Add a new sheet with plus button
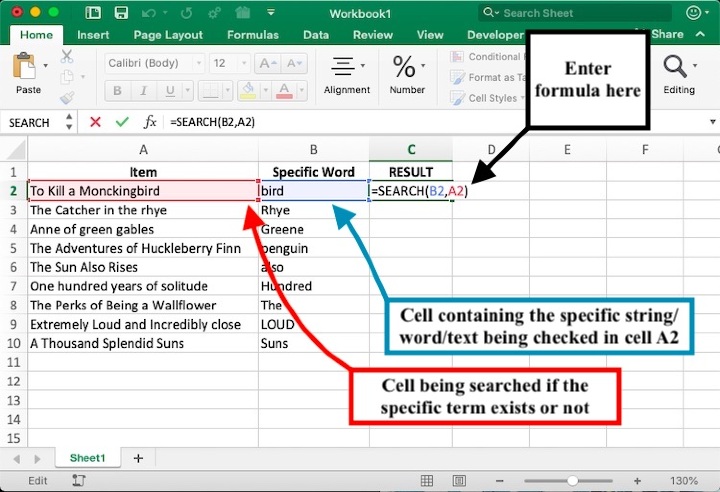The width and height of the screenshot is (720, 492). (x=138, y=458)
